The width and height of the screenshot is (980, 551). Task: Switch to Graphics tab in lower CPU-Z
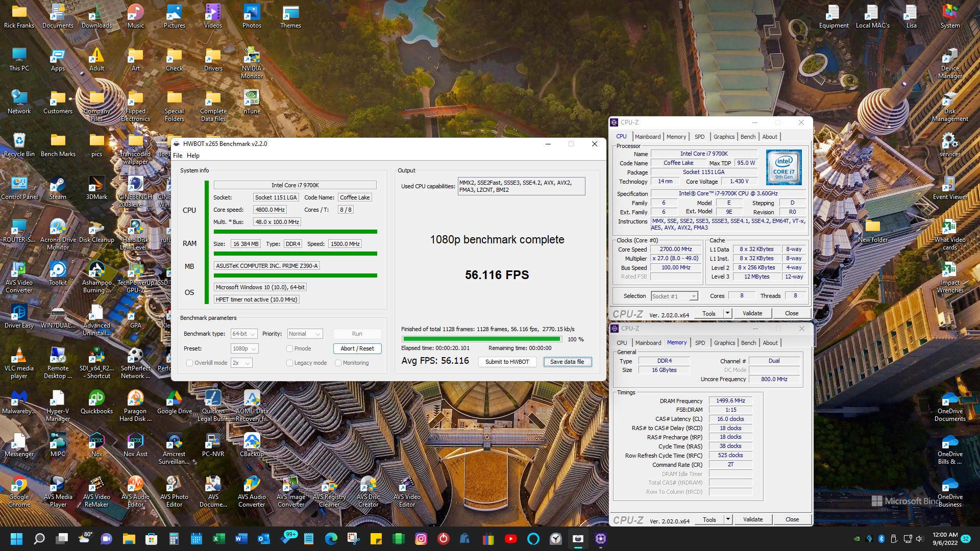(724, 343)
